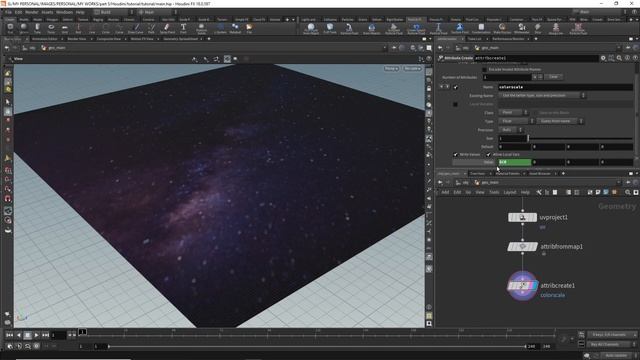Click the Whitewater shelf tool
This screenshot has height=360, width=640.
click(x=522, y=28)
